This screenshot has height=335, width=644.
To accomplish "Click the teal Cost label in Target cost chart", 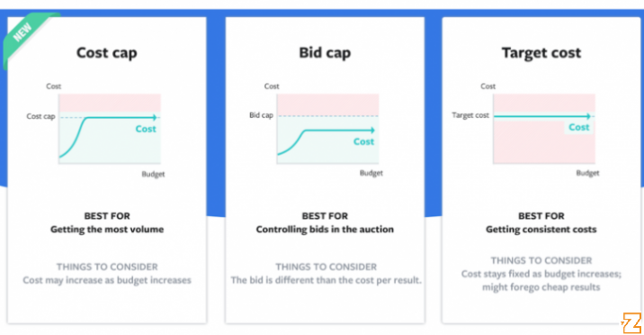I will [579, 127].
